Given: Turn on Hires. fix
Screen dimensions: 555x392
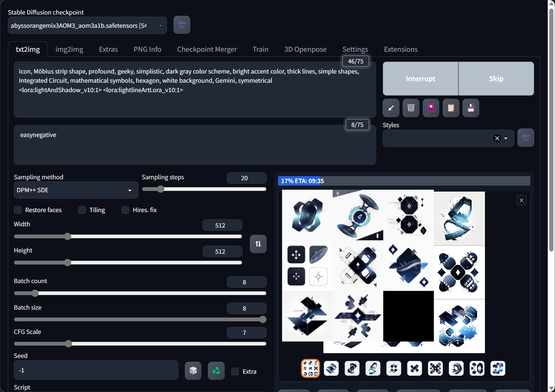Looking at the screenshot, I should 125,210.
